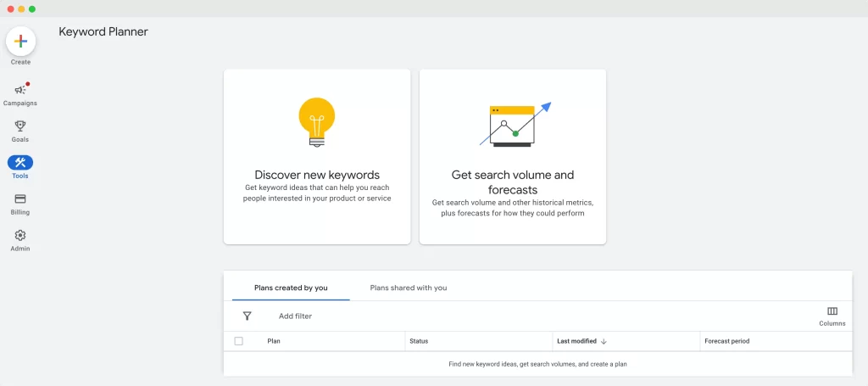Click the Add filter field

pos(295,316)
